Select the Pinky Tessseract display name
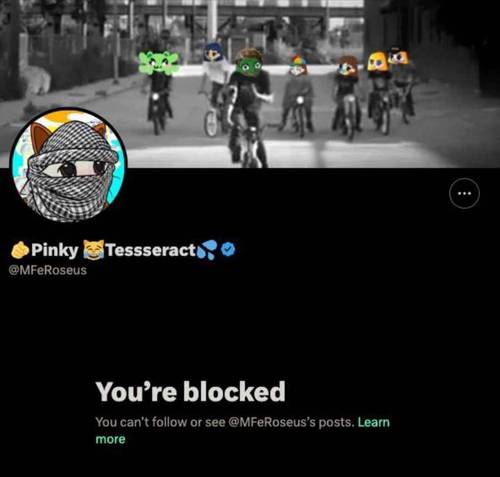 (113, 250)
